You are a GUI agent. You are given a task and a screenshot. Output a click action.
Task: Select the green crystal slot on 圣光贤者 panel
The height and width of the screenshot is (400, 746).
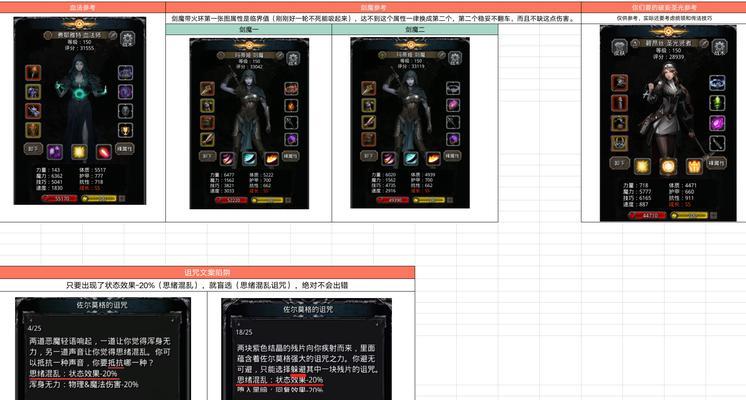pyautogui.click(x=717, y=103)
